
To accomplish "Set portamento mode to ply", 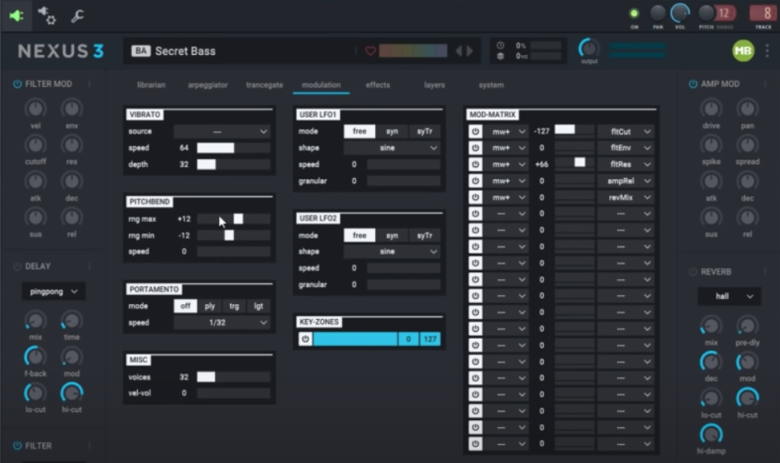I will coord(210,306).
